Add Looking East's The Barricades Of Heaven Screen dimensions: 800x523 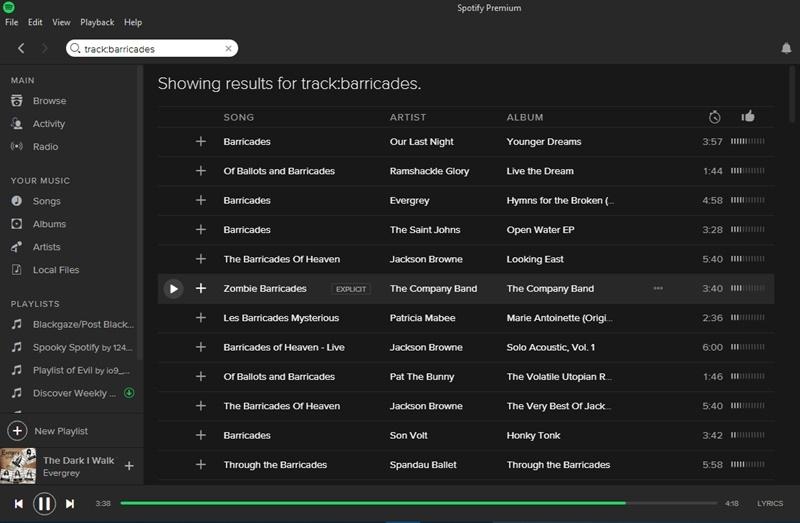[x=201, y=259]
